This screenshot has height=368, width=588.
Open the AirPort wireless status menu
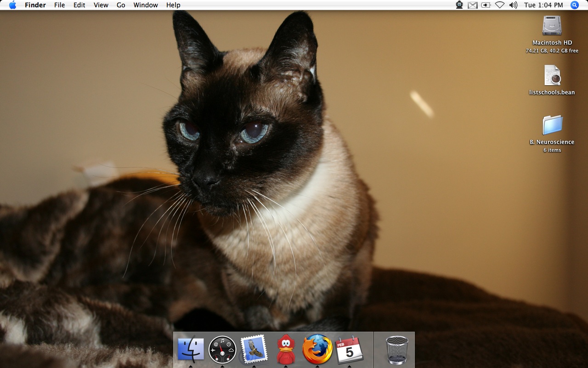499,5
